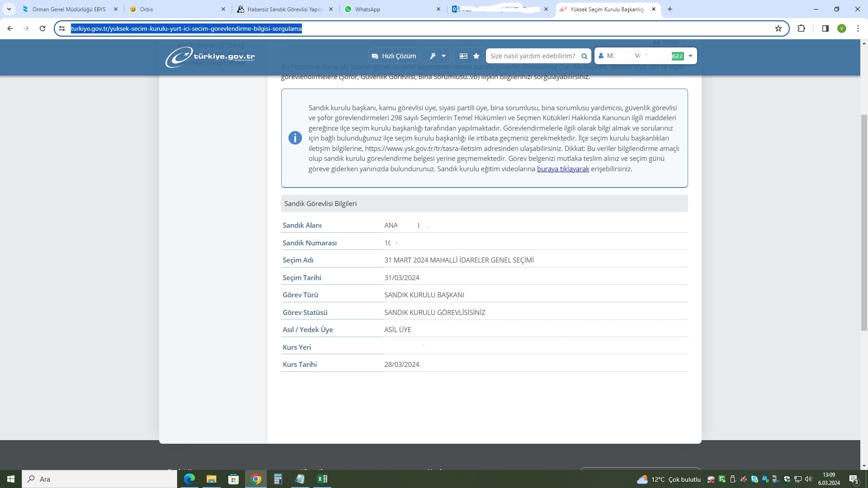Toggle the Chrome side panel
868x488 pixels.
[x=825, y=28]
